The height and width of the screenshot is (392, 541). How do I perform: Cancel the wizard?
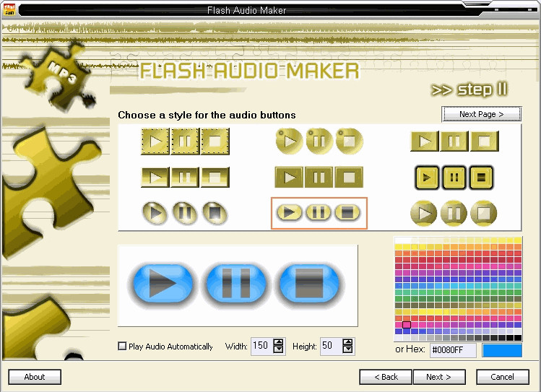pos(503,377)
